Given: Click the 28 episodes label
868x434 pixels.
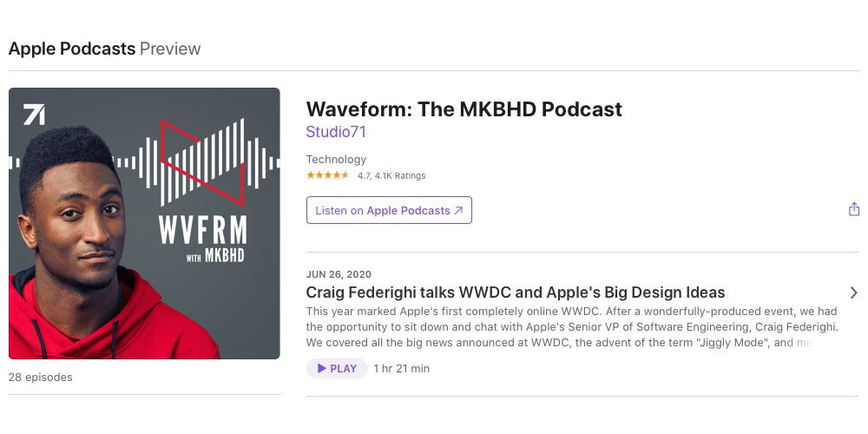Looking at the screenshot, I should pos(41,378).
